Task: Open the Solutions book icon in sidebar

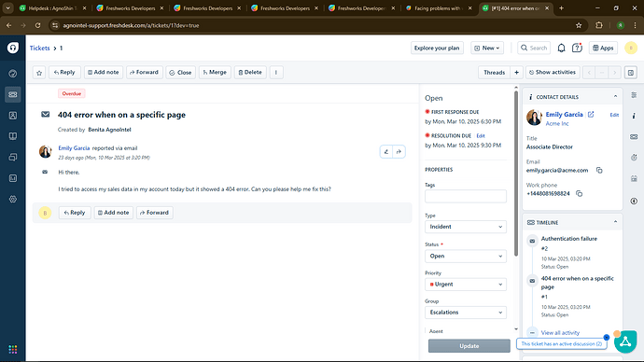Action: coord(13,136)
